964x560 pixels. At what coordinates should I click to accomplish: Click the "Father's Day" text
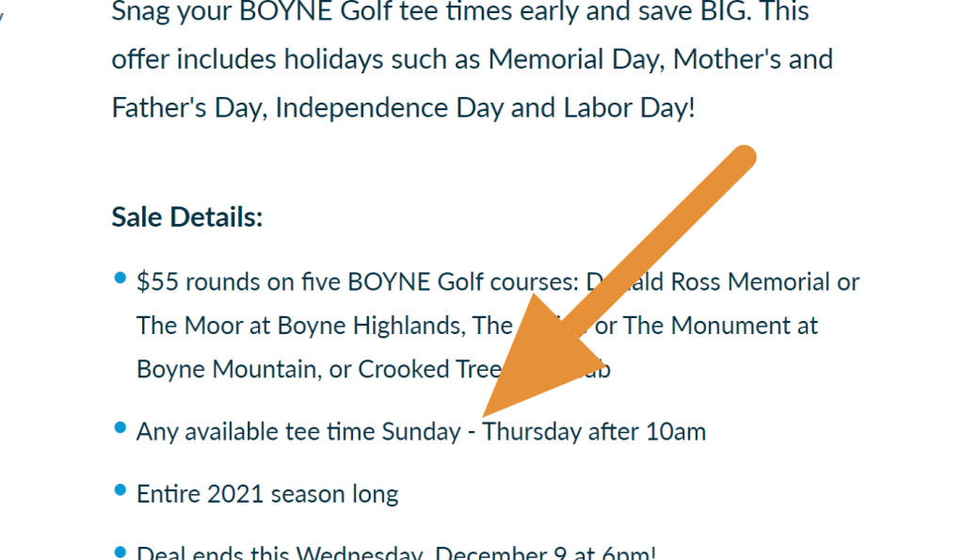(x=188, y=107)
